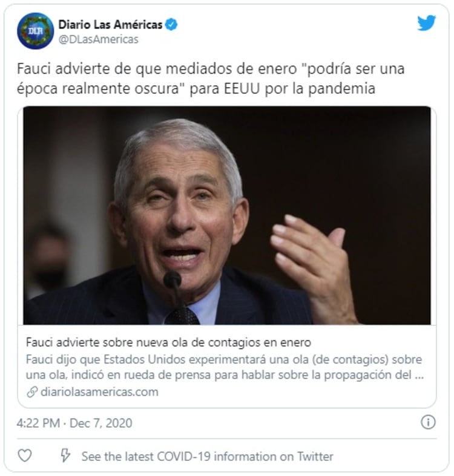Open the tweet info circle icon
454x476 pixels.
pos(428,422)
